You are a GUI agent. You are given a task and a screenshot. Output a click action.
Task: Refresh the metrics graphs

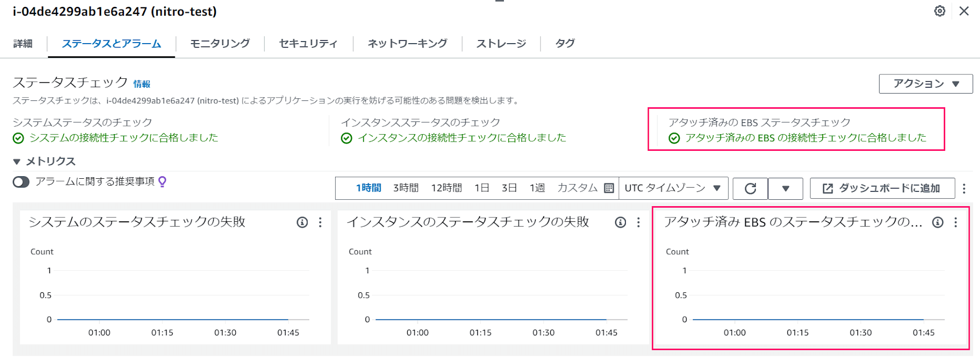(x=750, y=189)
